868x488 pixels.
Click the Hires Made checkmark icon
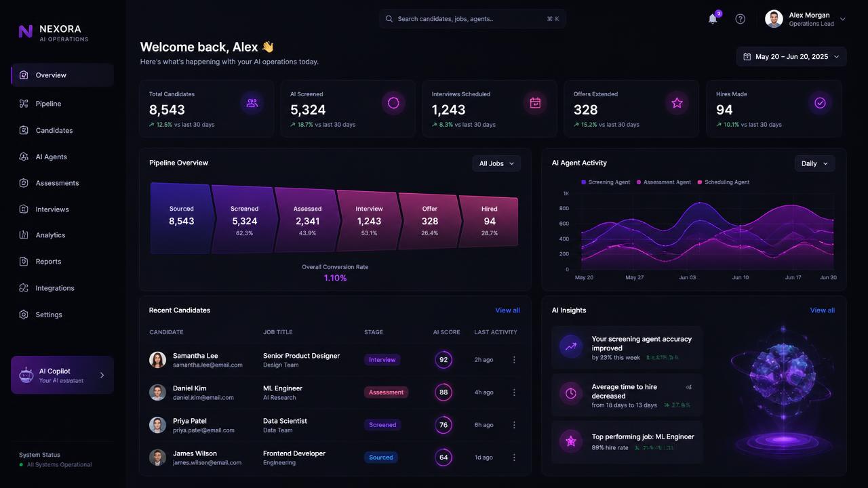[x=820, y=103]
